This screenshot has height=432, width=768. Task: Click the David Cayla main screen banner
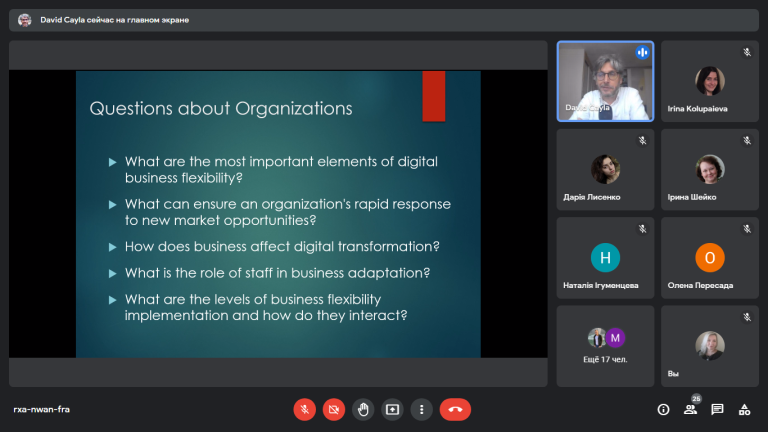pos(384,20)
